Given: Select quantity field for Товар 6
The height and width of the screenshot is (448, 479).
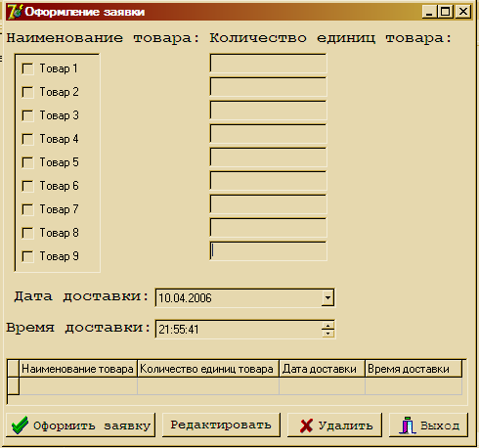Looking at the screenshot, I should pos(268,181).
